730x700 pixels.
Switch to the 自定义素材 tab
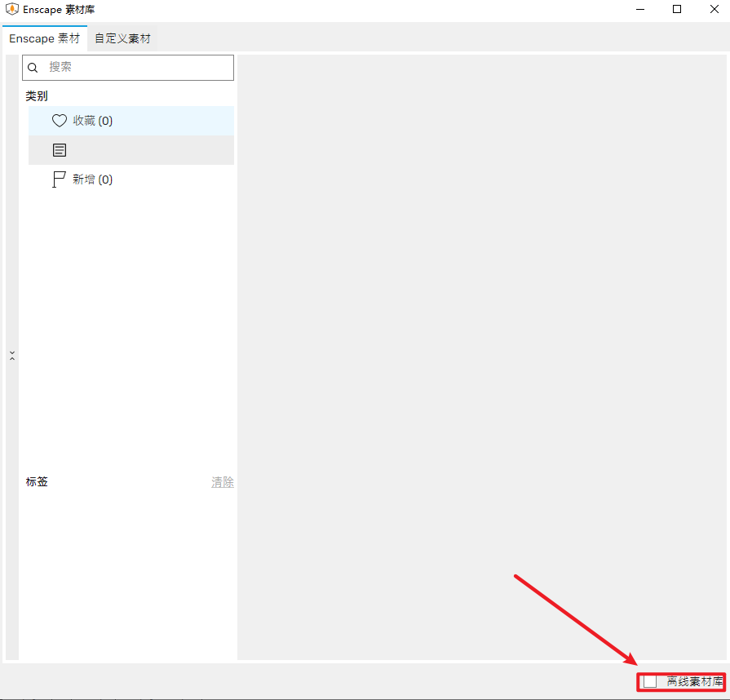coord(122,38)
